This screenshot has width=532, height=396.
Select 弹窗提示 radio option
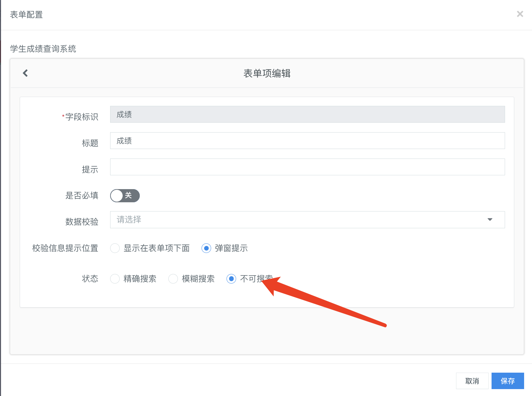tap(206, 248)
